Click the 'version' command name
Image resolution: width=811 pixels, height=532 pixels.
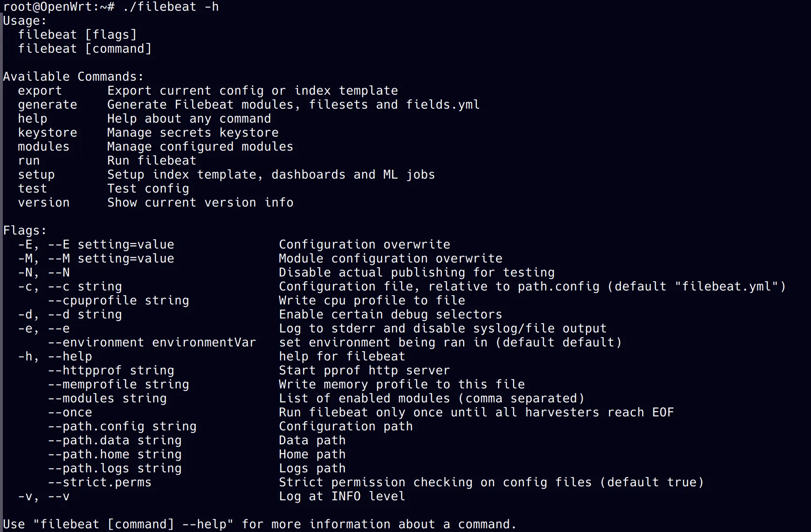coord(43,203)
